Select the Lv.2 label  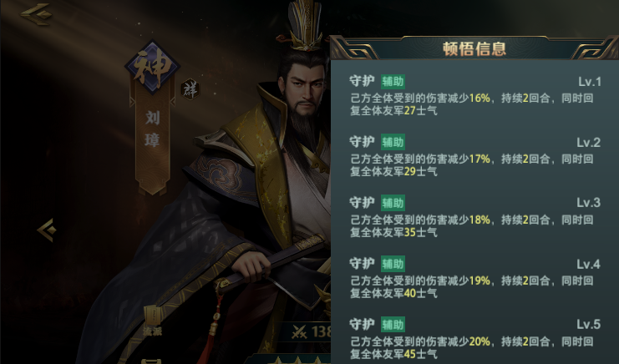coord(589,143)
